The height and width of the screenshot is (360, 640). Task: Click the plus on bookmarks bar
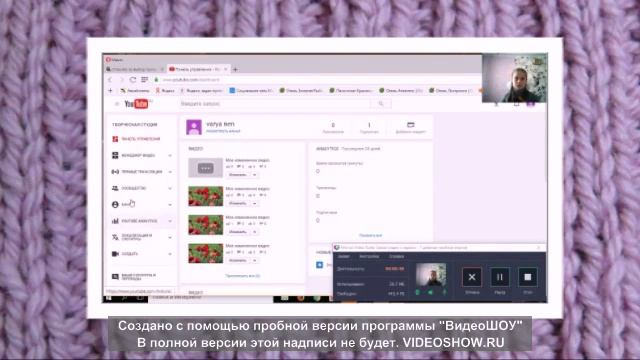(110, 90)
